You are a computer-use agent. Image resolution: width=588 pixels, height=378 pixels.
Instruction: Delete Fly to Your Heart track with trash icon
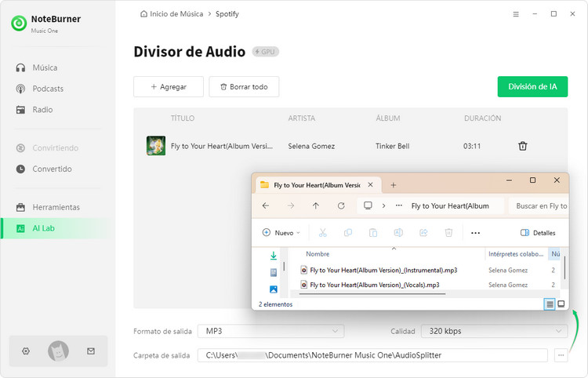tap(522, 146)
